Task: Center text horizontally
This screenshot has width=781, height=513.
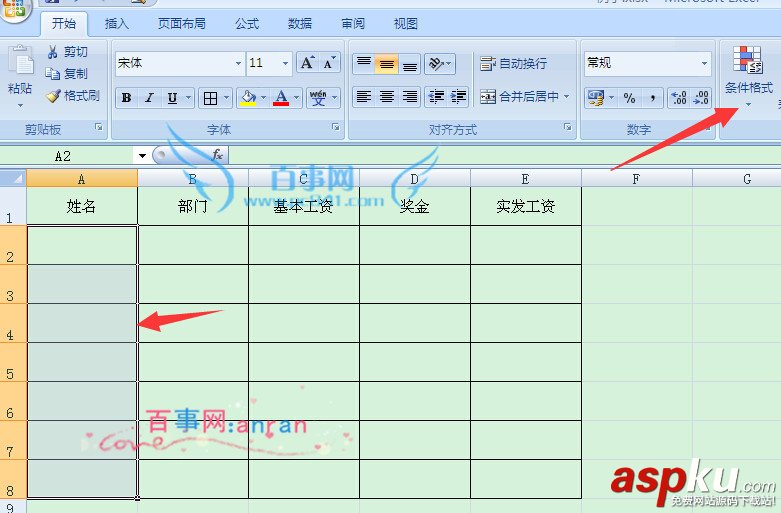Action: [387, 97]
